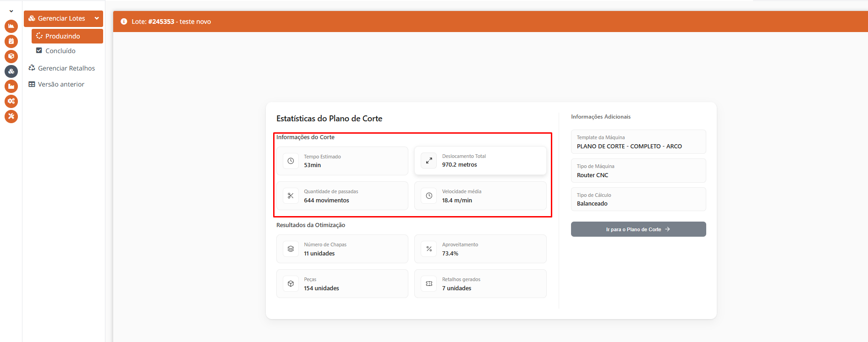This screenshot has height=342, width=868.
Task: Open Gerenciar Retalhos section
Action: (66, 68)
